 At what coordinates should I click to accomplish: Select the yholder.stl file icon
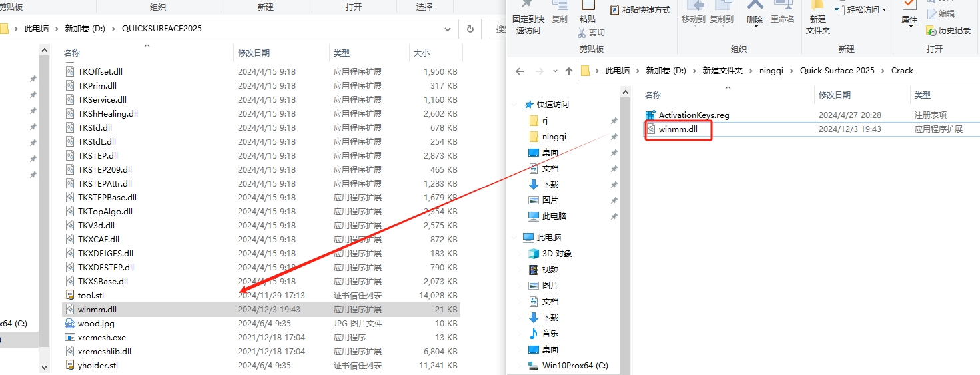point(70,365)
